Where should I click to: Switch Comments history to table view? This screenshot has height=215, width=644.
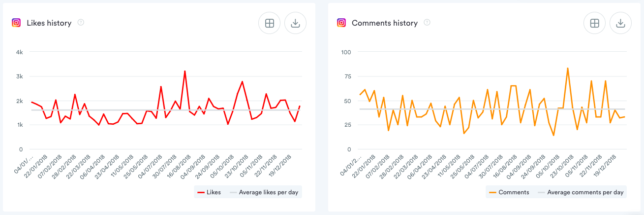pos(594,23)
